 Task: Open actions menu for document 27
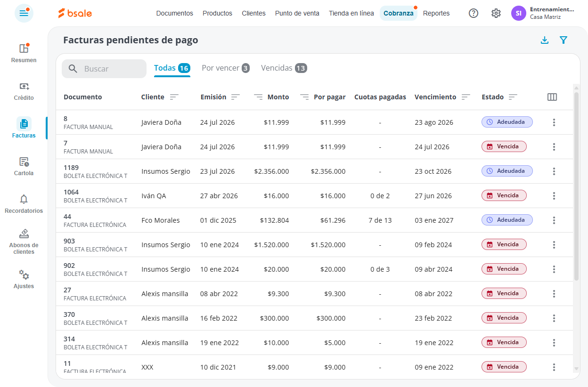(554, 294)
